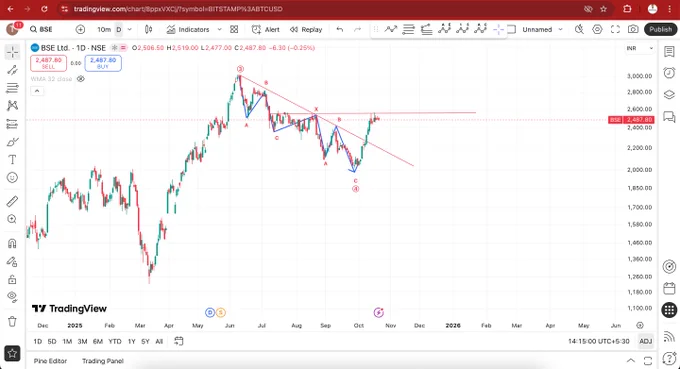Image resolution: width=680 pixels, height=369 pixels.
Task: Open the chart type candles selector
Action: point(148,29)
